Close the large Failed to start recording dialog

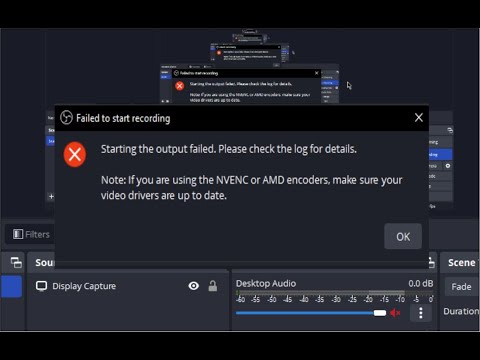[x=419, y=117]
